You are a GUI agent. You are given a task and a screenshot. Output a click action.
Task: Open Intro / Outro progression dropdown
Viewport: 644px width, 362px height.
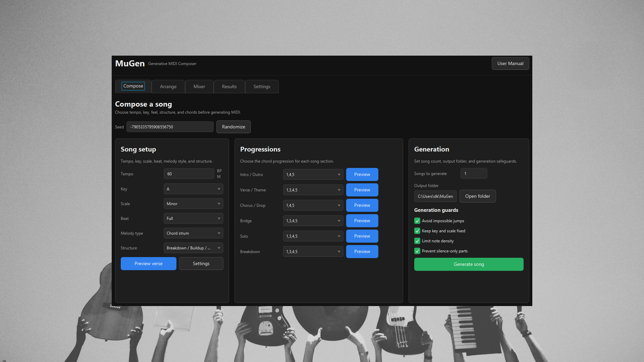313,175
